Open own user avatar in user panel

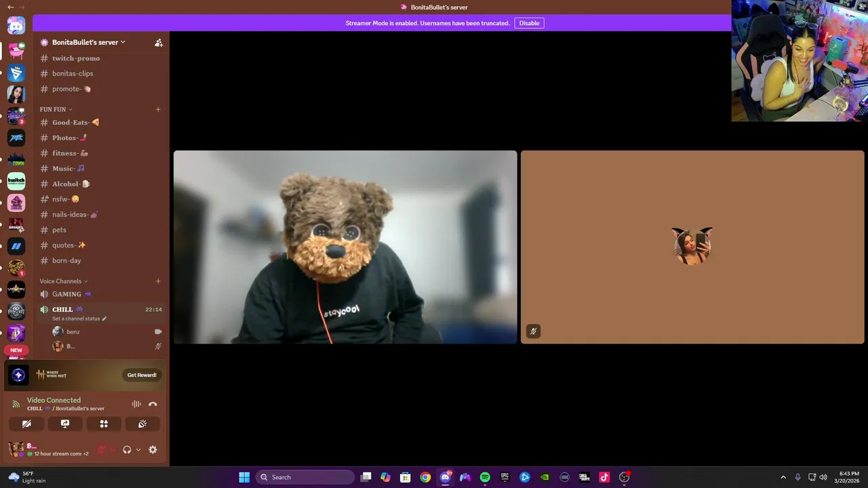(16, 449)
